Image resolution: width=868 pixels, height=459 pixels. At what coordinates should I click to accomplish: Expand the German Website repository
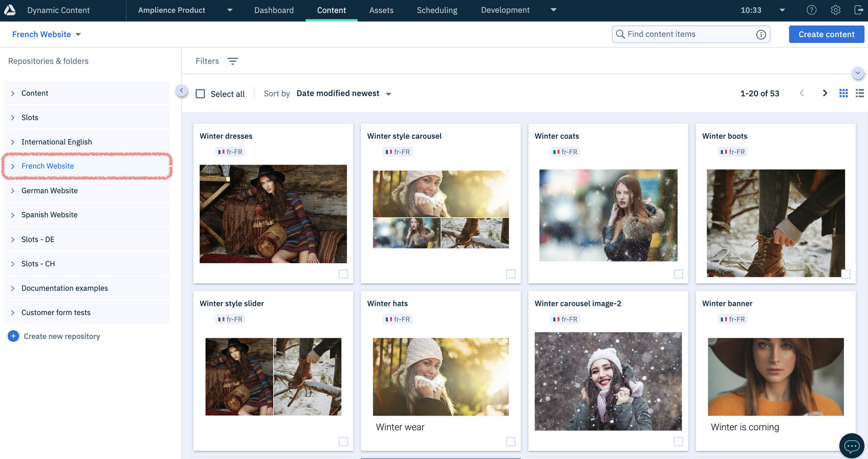click(x=13, y=191)
